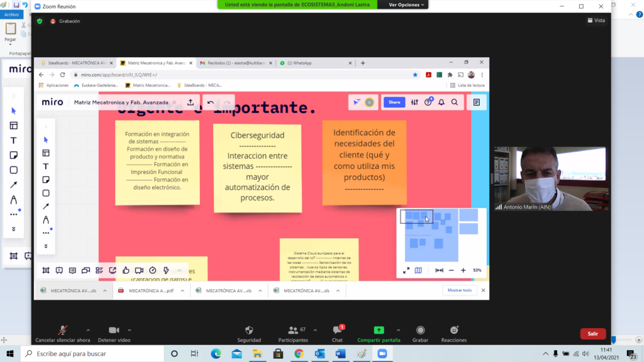
Task: Click Miro zoom in plus button
Action: [464, 270]
